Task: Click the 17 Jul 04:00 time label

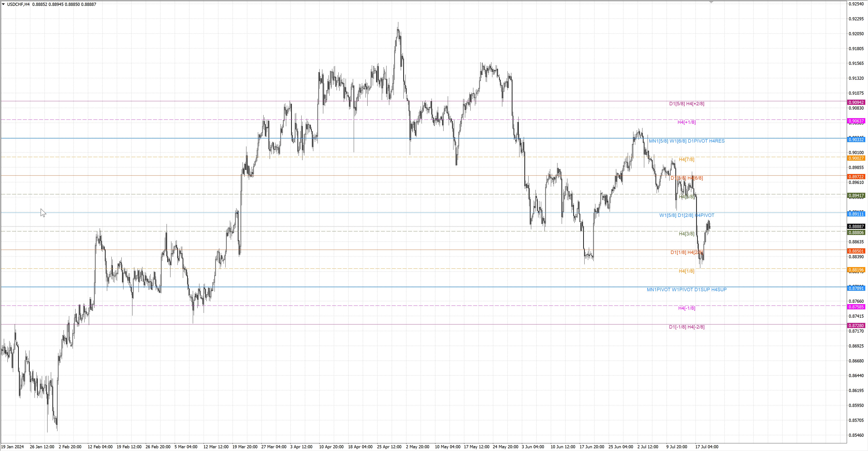Action: [x=707, y=447]
